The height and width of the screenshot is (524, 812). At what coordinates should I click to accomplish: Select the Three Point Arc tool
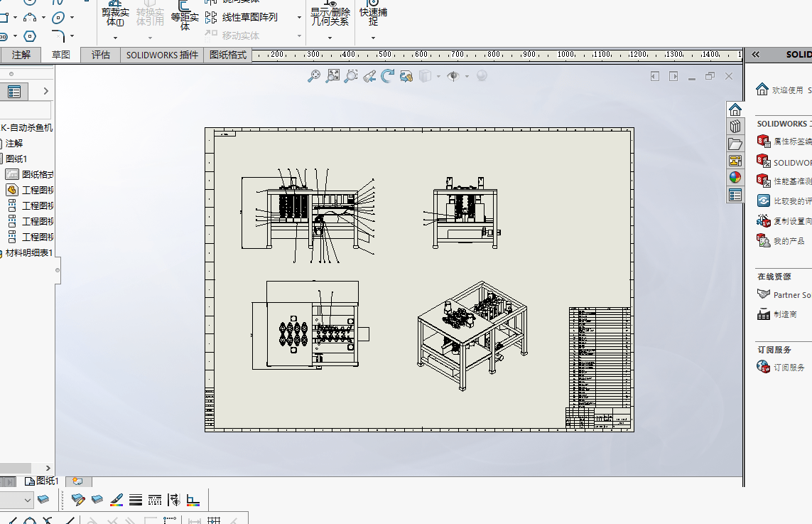tap(30, 18)
